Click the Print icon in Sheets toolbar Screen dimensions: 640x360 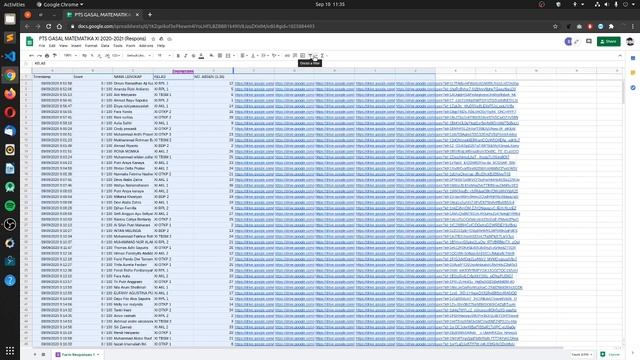coord(47,56)
